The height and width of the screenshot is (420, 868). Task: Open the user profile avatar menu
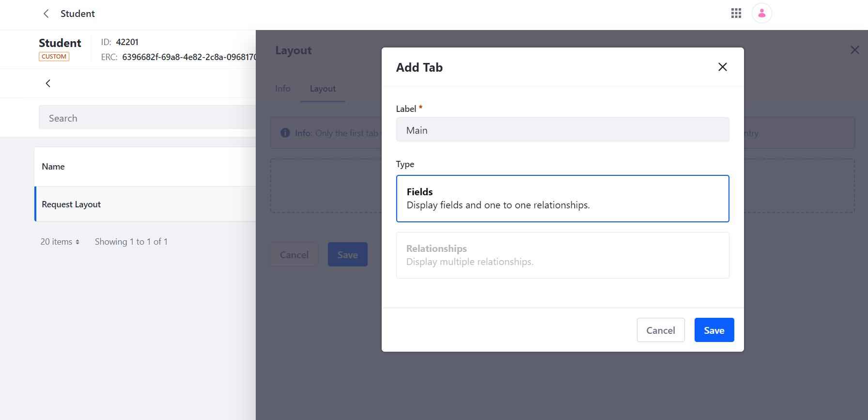coord(761,13)
